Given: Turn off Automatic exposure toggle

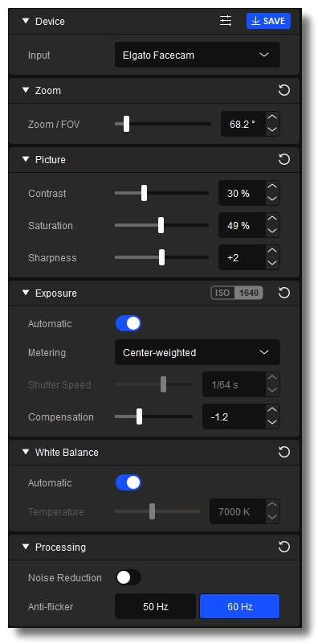Looking at the screenshot, I should click(128, 324).
